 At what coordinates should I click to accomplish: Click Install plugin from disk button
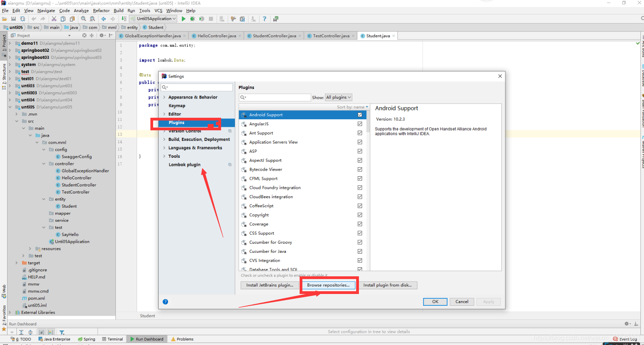(x=388, y=285)
